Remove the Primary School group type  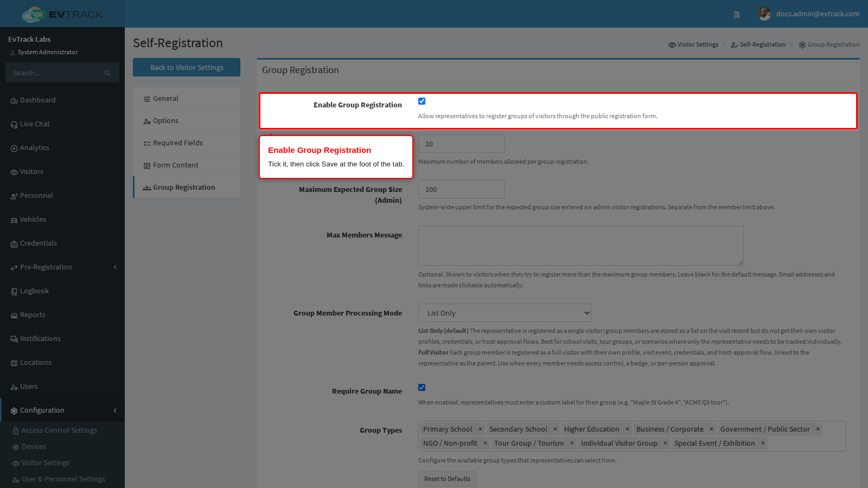coord(480,429)
